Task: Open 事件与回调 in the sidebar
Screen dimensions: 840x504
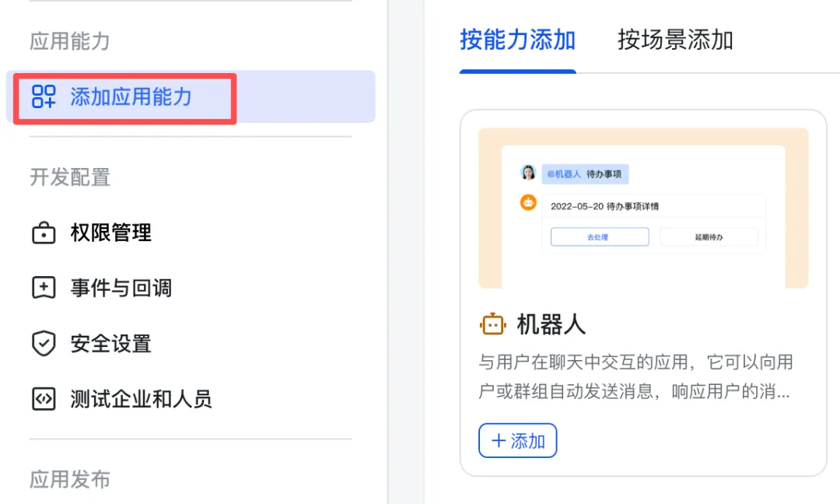Action: tap(121, 288)
